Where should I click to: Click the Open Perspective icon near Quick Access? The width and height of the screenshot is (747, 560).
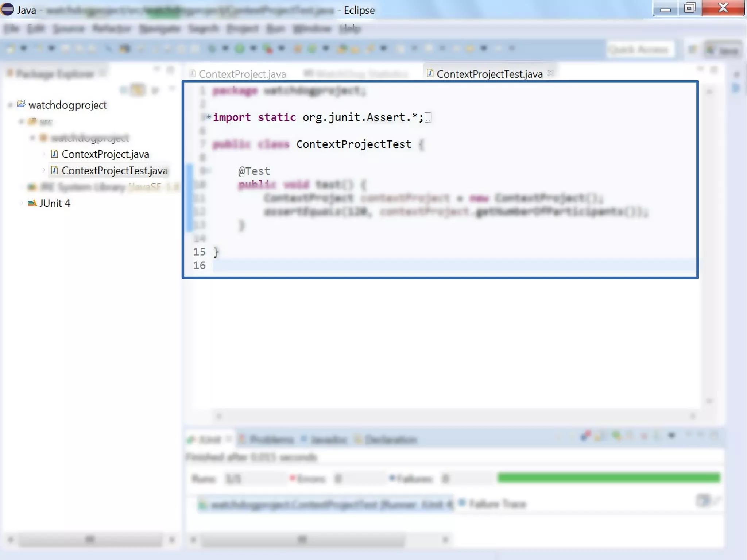click(693, 50)
